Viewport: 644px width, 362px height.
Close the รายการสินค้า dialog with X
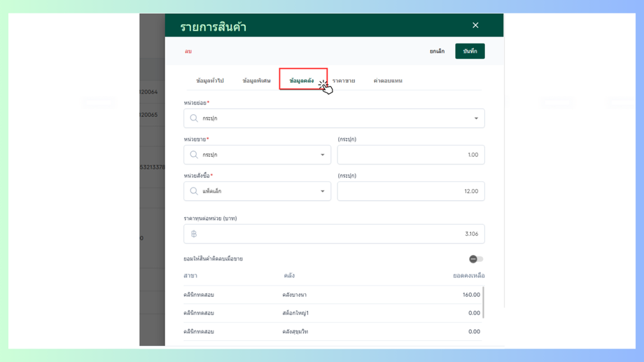(475, 25)
